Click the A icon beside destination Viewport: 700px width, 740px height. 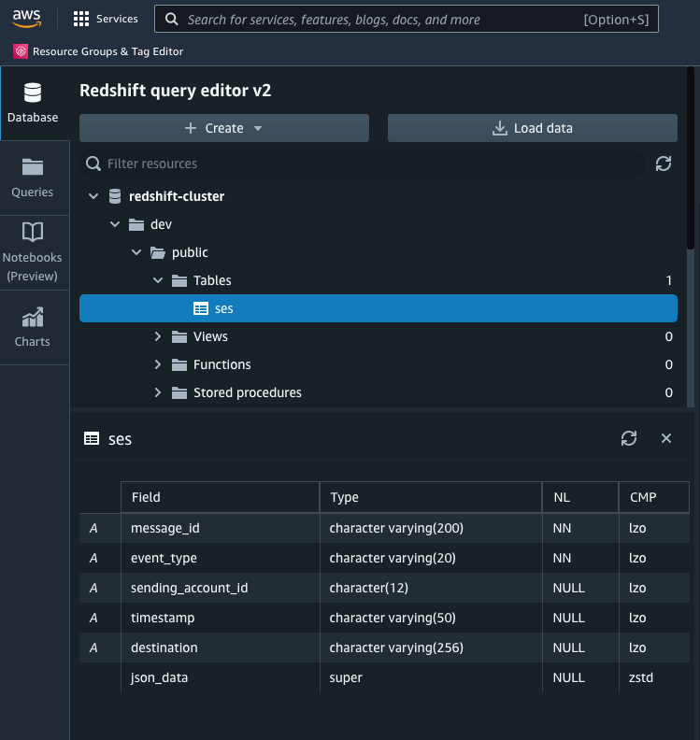coord(93,647)
